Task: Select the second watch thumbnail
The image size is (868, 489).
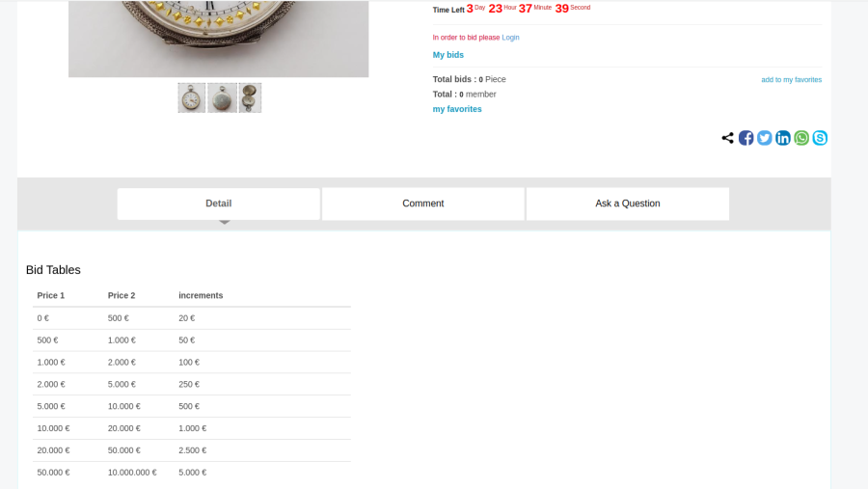Action: (x=222, y=97)
